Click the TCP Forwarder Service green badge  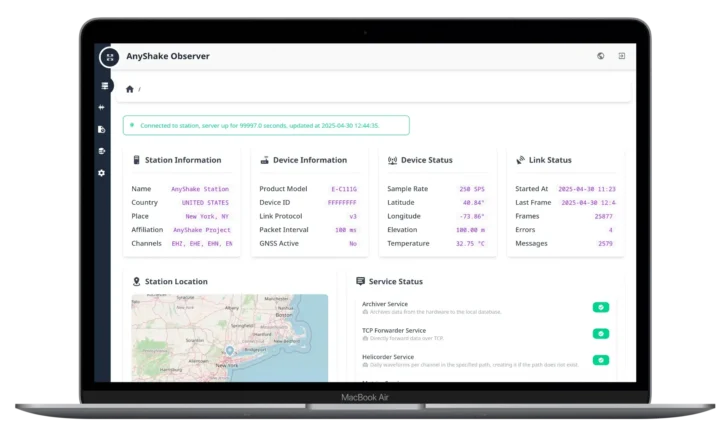point(601,334)
